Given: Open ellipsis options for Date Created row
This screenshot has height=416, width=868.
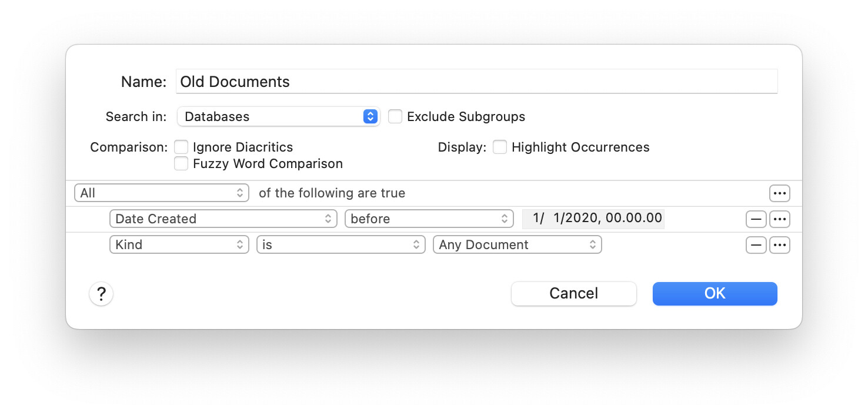Looking at the screenshot, I should (x=780, y=219).
